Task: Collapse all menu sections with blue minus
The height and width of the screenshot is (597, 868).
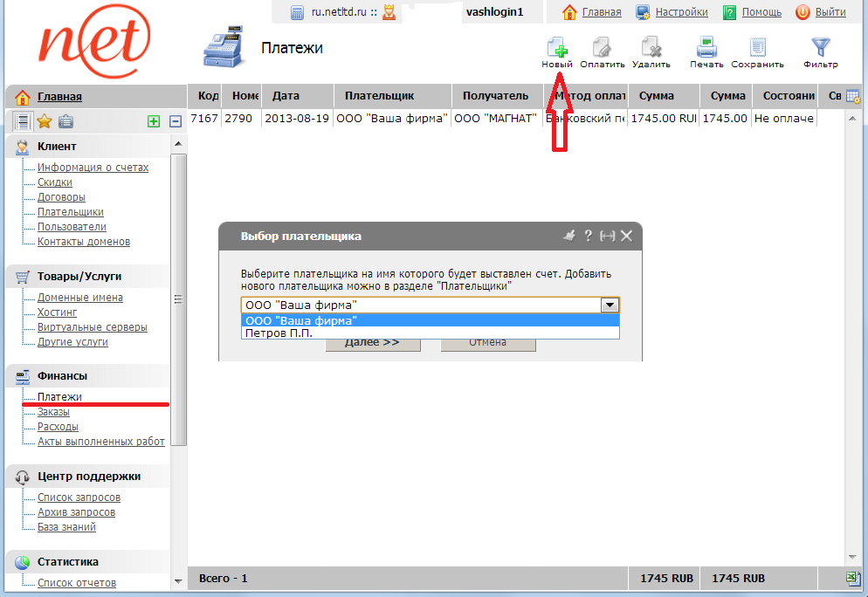Action: click(x=175, y=122)
